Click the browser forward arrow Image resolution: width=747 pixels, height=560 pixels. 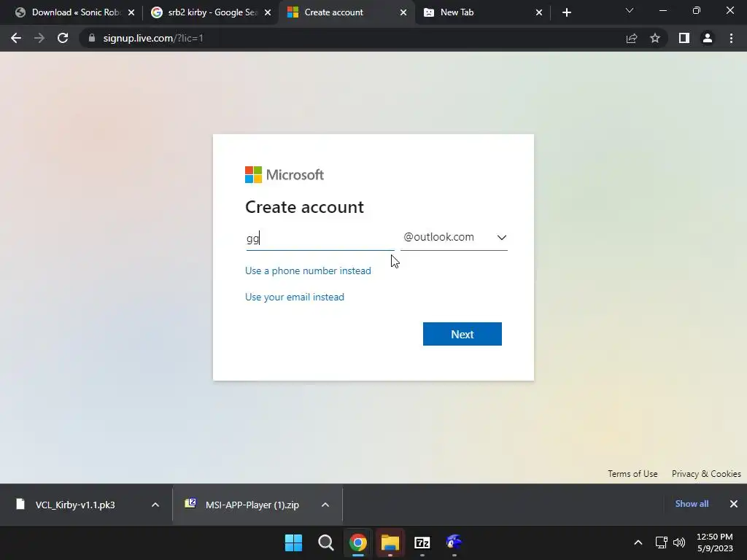click(39, 38)
